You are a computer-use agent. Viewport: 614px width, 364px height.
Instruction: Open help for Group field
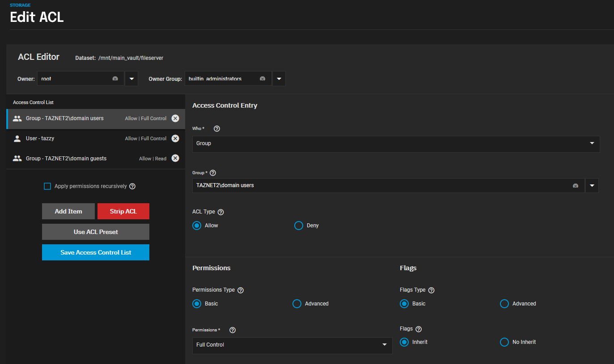[213, 173]
